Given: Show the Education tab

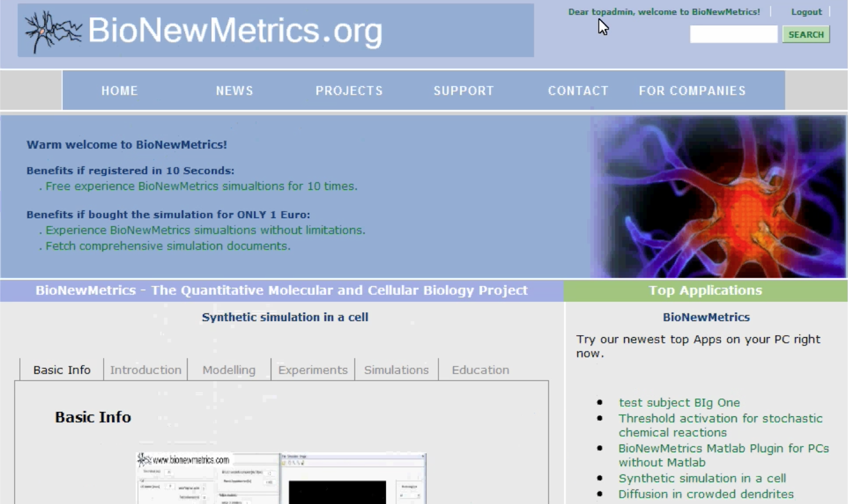Looking at the screenshot, I should click(x=480, y=370).
